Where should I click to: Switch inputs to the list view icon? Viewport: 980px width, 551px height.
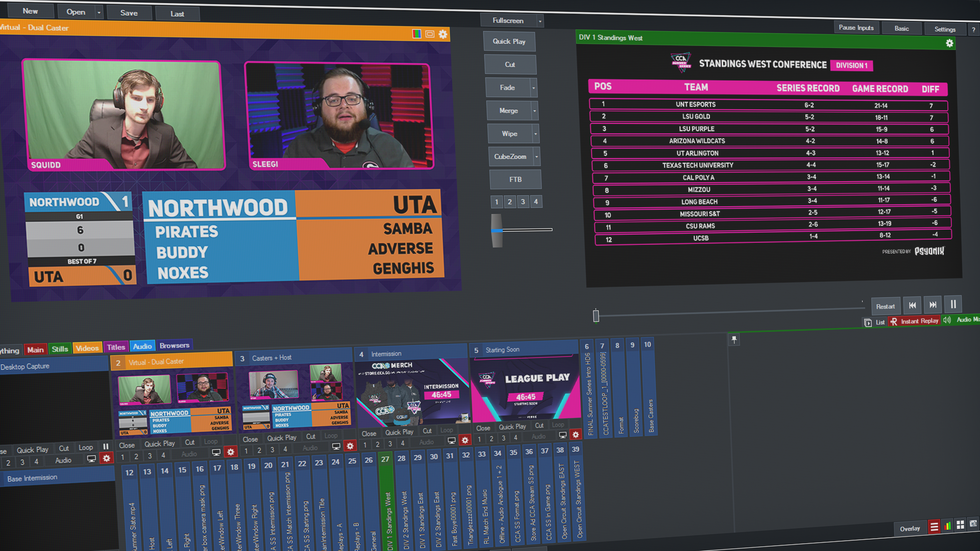click(934, 527)
